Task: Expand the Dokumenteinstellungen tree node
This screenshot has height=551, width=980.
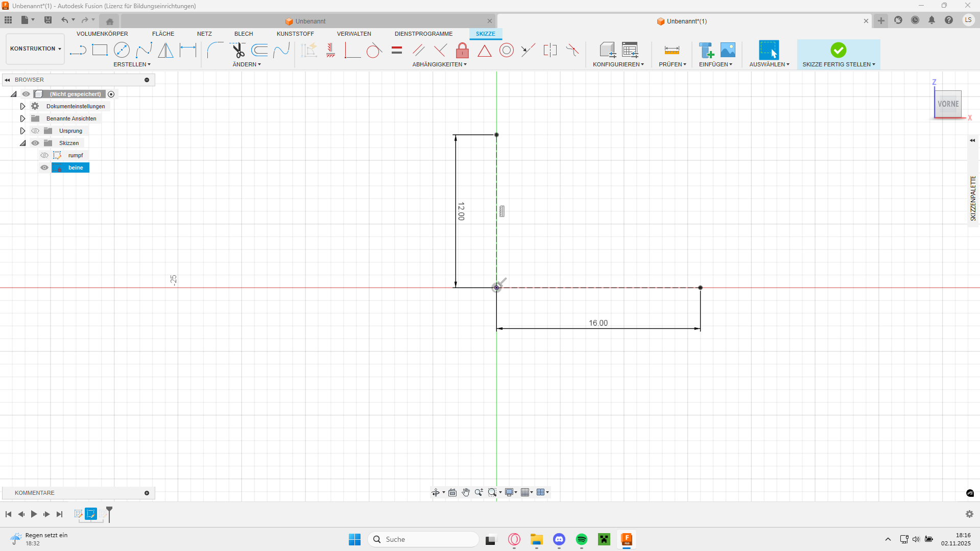Action: (x=22, y=106)
